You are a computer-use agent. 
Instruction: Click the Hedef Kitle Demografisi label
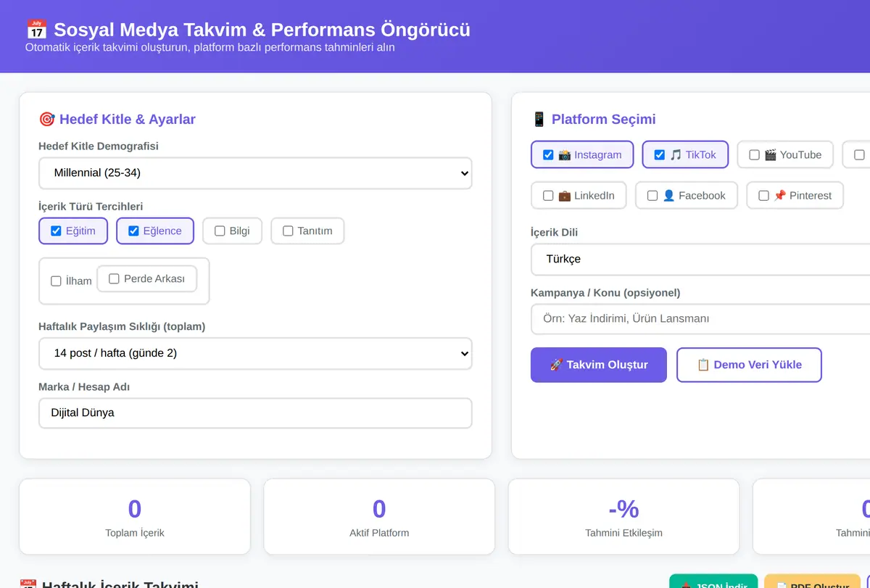tap(99, 146)
